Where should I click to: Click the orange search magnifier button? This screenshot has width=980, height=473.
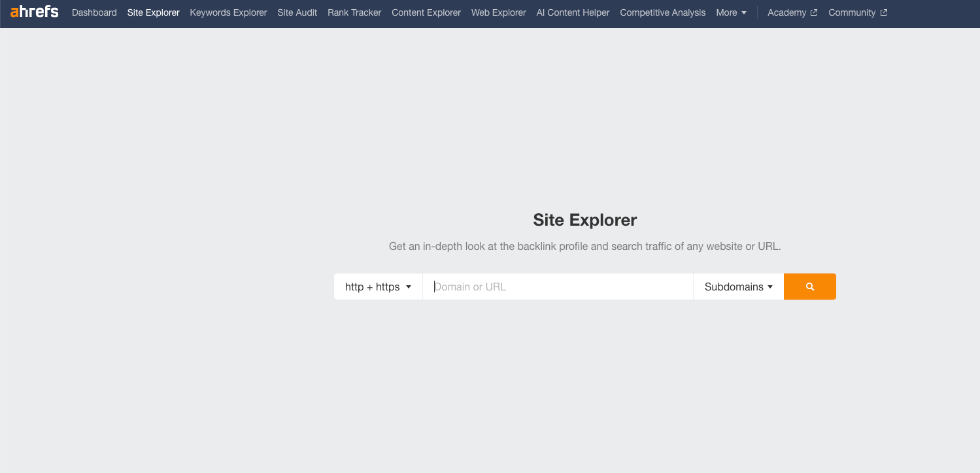pos(810,287)
